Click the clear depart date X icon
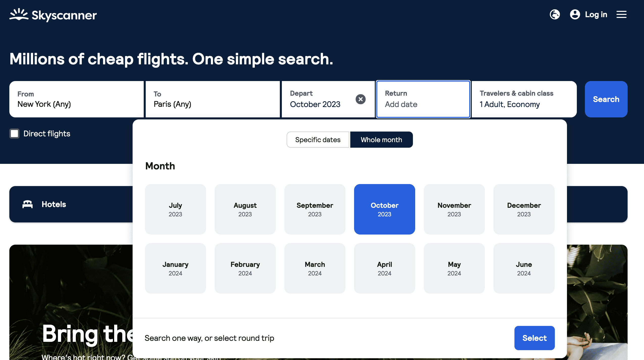This screenshot has height=360, width=644. pos(361,99)
